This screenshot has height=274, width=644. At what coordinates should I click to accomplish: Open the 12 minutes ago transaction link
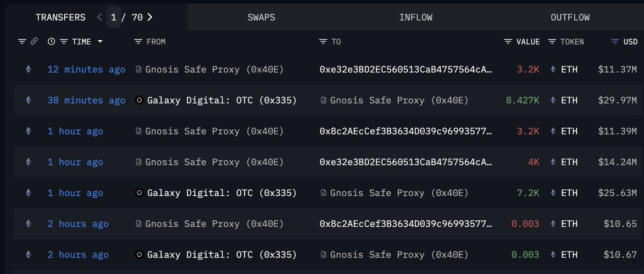pyautogui.click(x=86, y=69)
